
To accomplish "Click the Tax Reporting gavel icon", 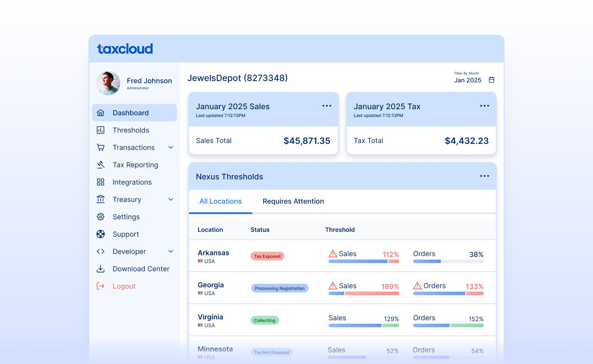I will click(101, 165).
